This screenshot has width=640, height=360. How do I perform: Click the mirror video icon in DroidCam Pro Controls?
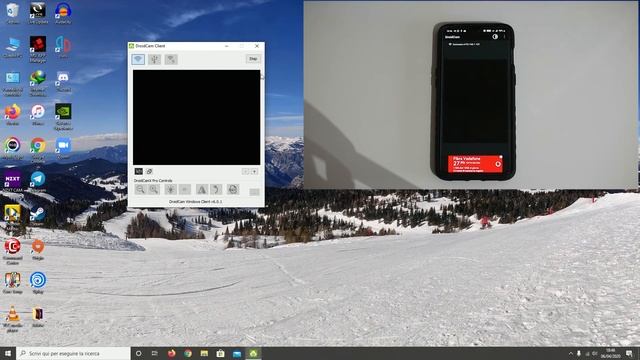[202, 189]
